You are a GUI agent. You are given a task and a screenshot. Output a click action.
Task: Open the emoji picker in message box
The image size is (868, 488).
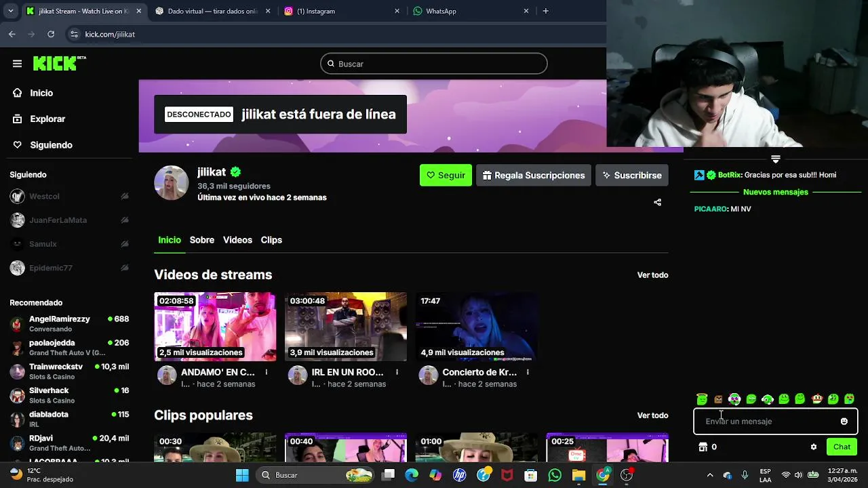tap(844, 421)
